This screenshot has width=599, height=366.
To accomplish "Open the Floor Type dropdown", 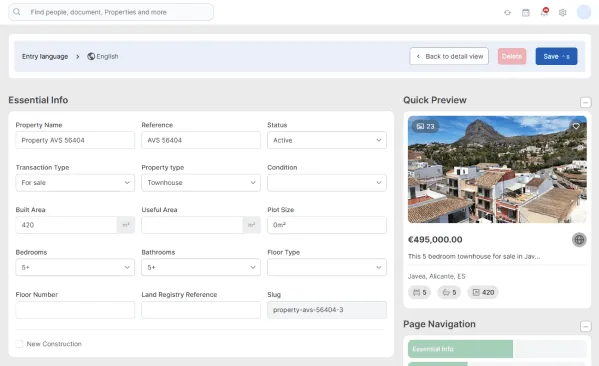I will [327, 267].
